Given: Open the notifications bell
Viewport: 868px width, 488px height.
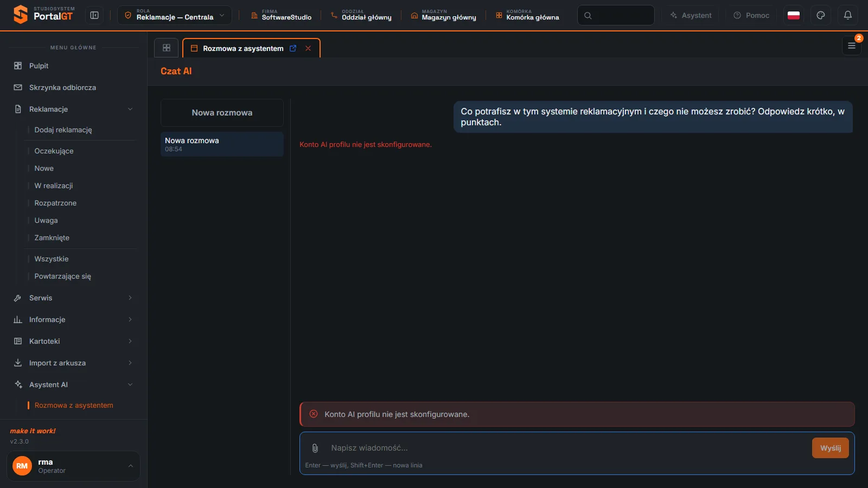Looking at the screenshot, I should point(848,15).
